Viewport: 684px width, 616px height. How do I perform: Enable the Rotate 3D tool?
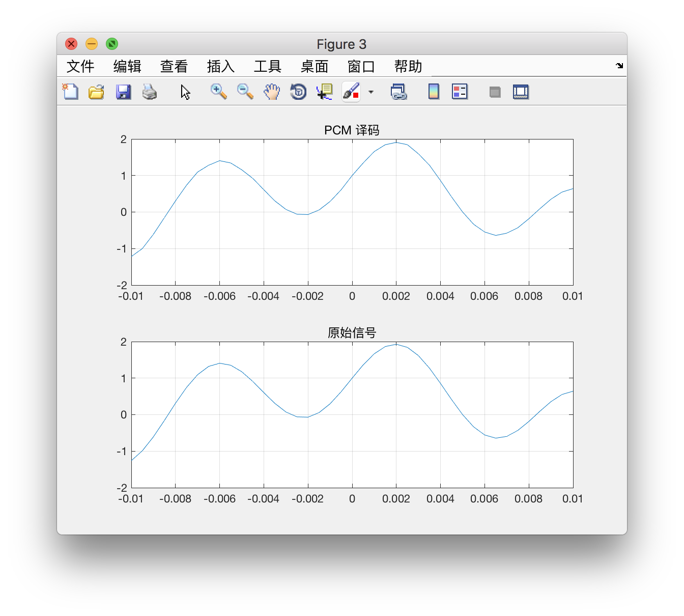point(298,92)
